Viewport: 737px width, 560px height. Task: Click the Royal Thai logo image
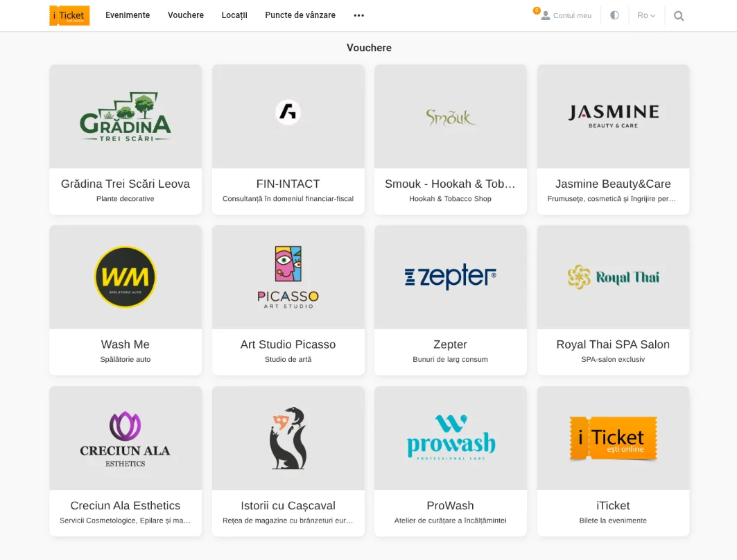[x=614, y=277]
